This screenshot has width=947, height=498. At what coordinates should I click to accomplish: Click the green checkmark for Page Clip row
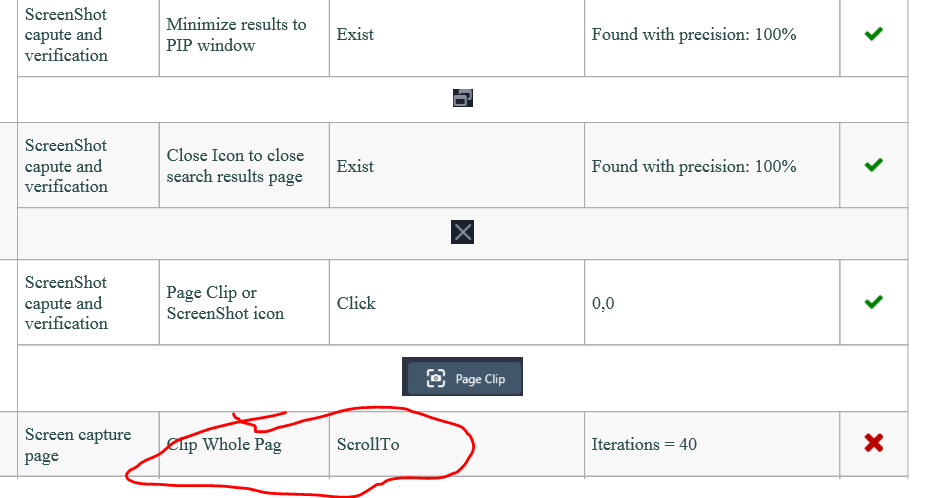tap(873, 302)
